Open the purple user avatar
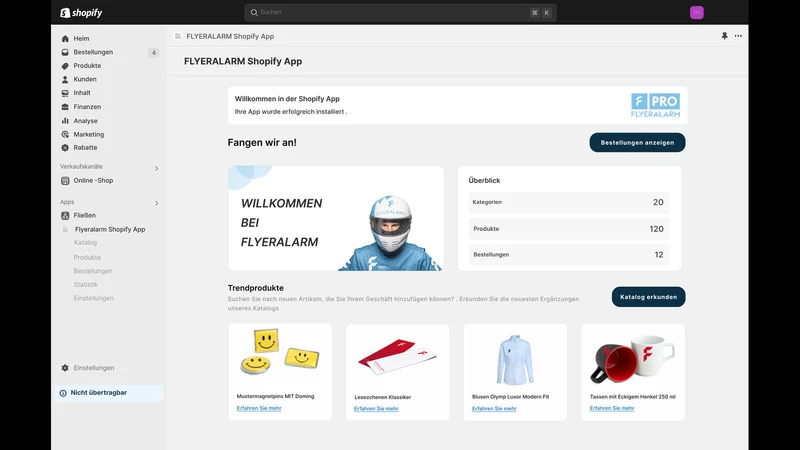The height and width of the screenshot is (450, 800). [x=696, y=12]
